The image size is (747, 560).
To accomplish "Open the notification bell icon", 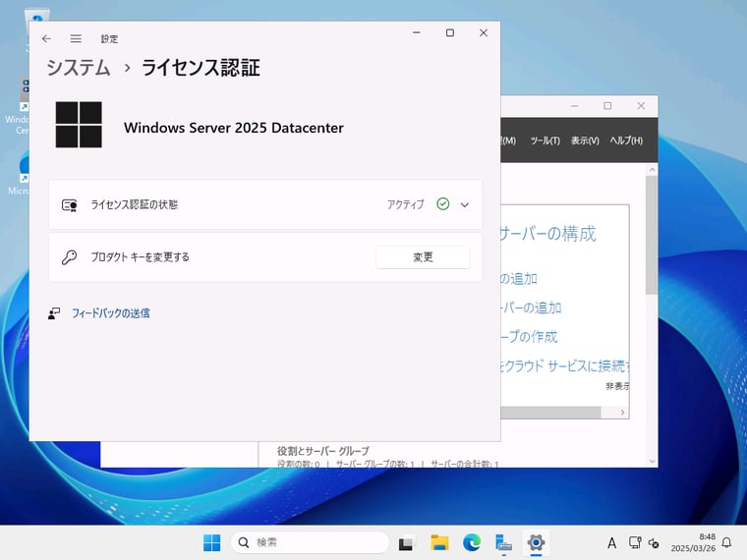I will click(727, 542).
